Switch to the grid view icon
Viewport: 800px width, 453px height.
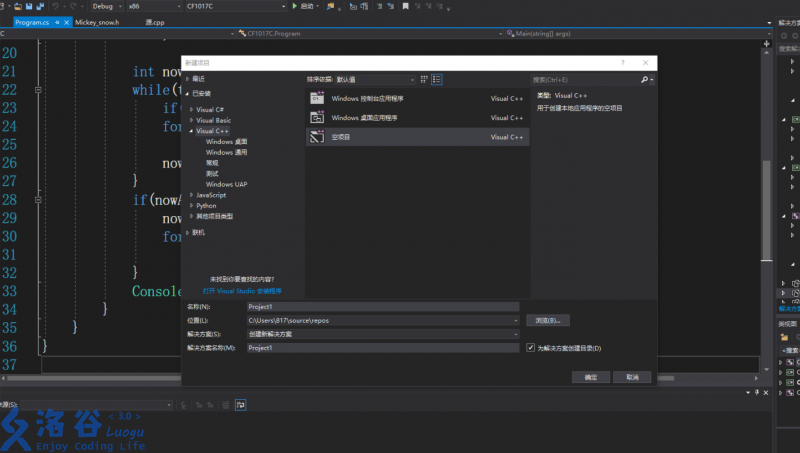click(424, 79)
